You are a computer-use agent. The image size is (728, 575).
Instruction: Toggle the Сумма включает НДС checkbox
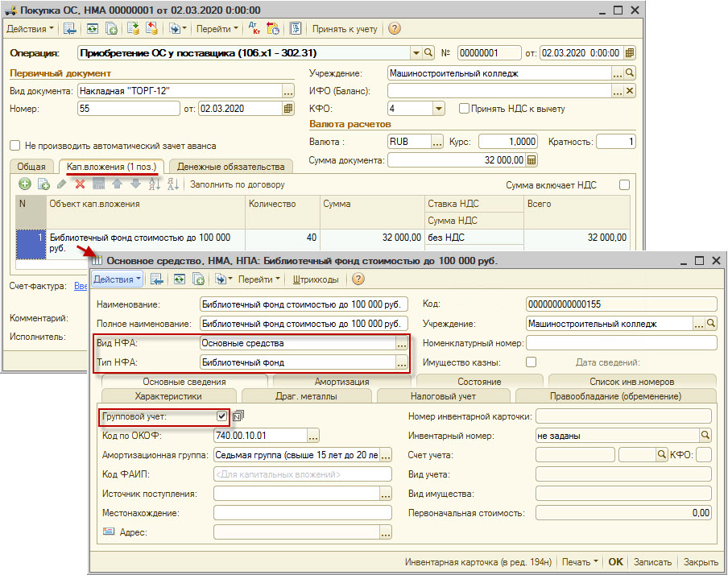click(624, 185)
